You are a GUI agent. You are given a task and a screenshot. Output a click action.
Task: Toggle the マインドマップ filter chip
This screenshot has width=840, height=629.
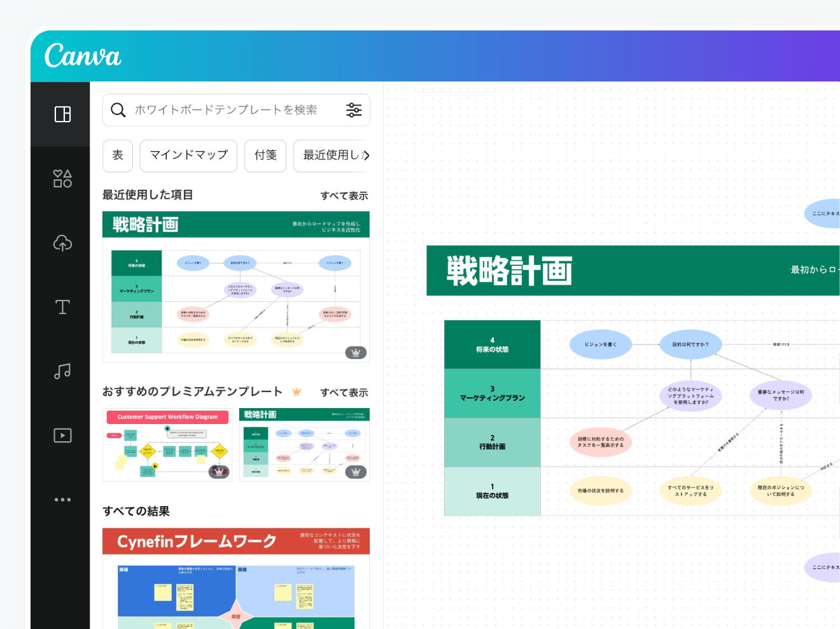click(188, 155)
